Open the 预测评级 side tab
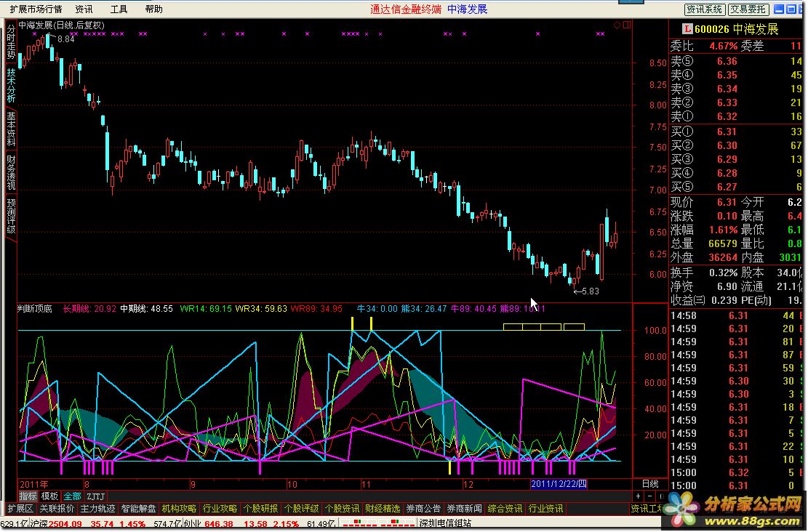 click(x=12, y=215)
